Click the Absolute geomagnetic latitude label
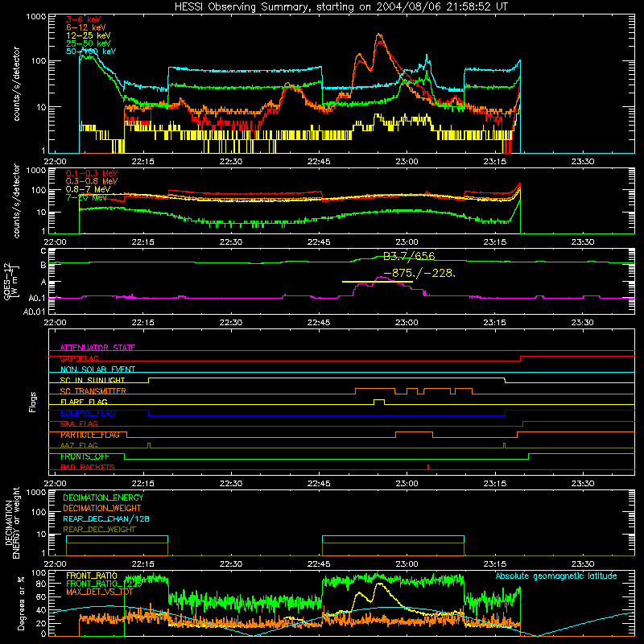The image size is (644, 644). point(556,576)
